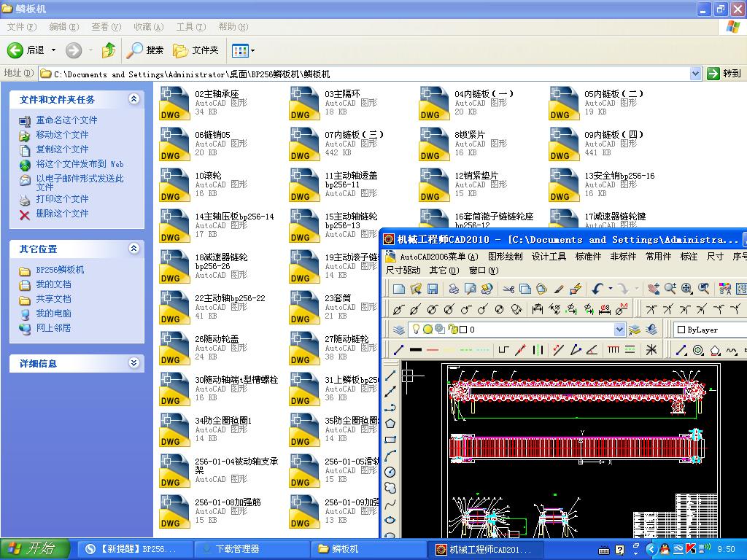
Task: Toggle the padlock to lock layer 0
Action: tap(454, 330)
